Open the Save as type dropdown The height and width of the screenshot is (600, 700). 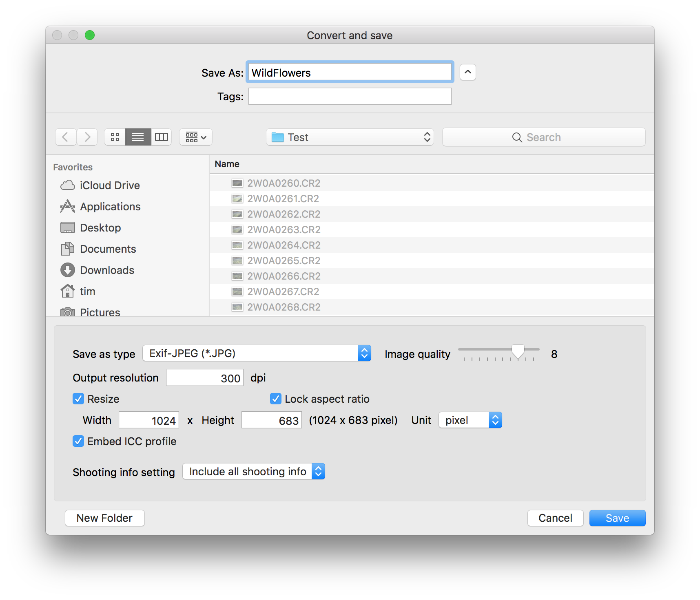point(257,353)
